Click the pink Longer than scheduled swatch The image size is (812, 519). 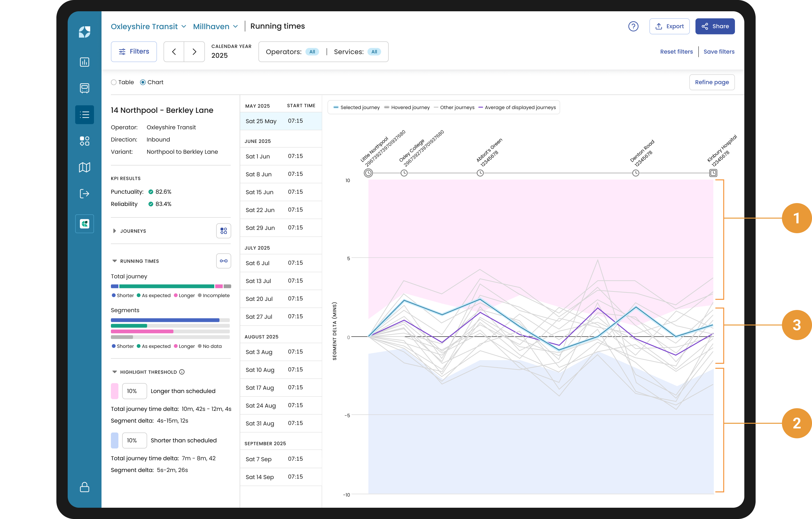coord(115,391)
